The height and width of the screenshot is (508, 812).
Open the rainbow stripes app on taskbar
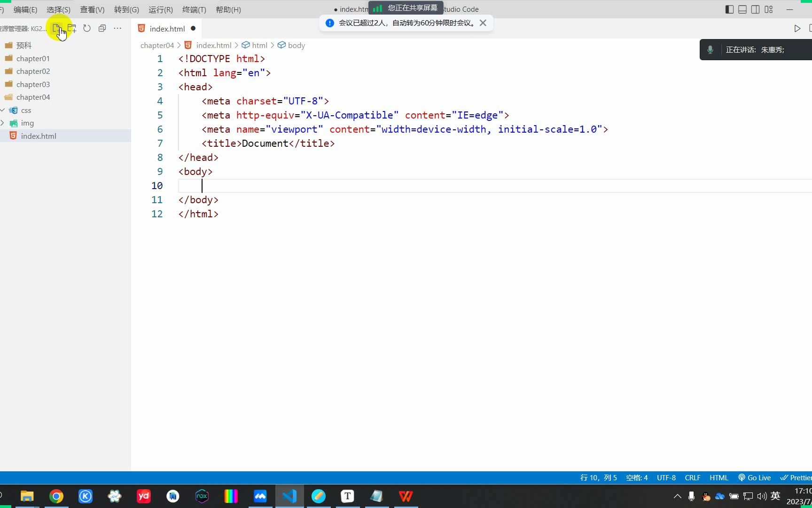pyautogui.click(x=231, y=496)
